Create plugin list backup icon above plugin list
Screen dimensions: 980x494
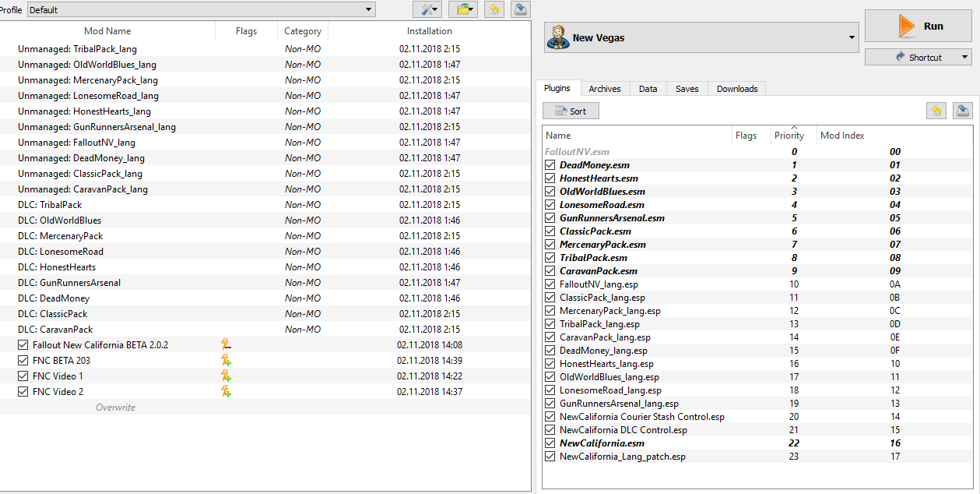coord(963,111)
